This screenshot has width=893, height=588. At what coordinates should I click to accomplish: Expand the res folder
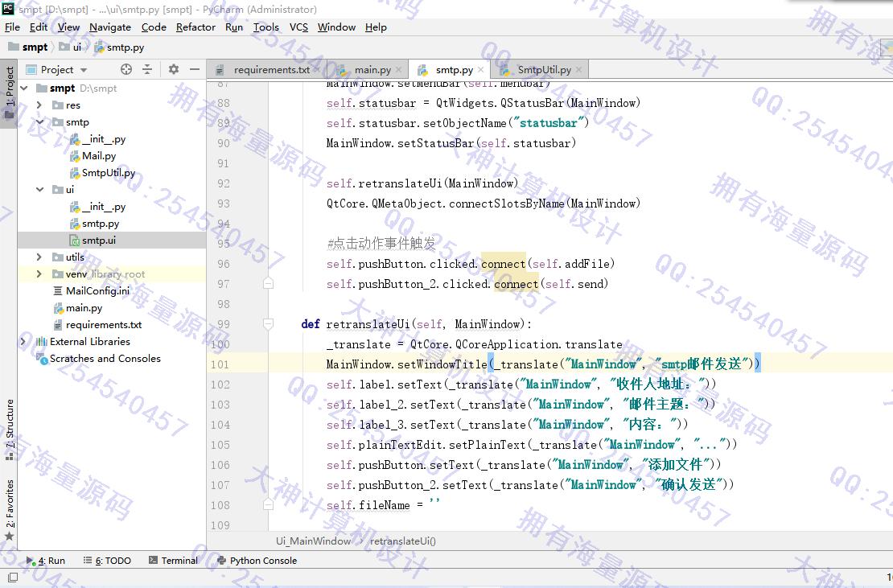(39, 105)
